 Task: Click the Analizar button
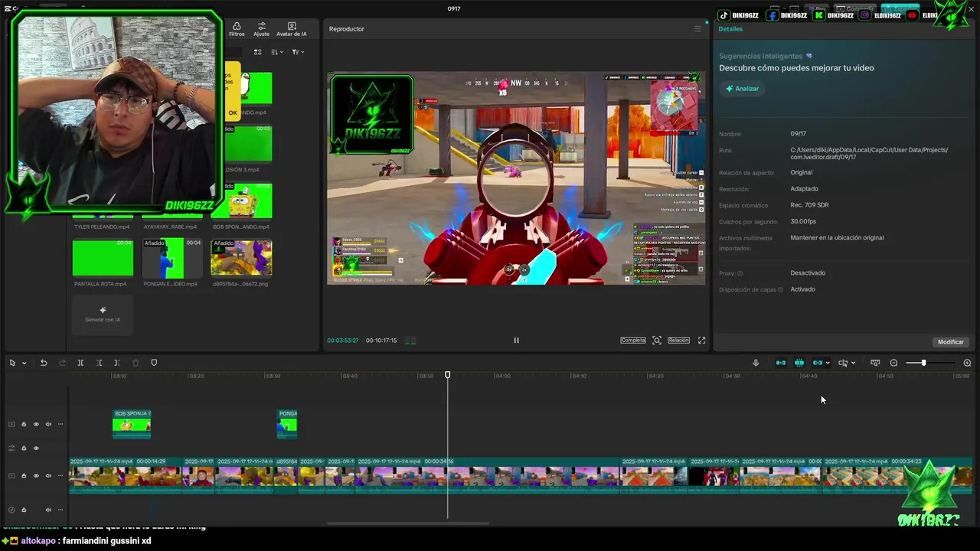pyautogui.click(x=742, y=89)
